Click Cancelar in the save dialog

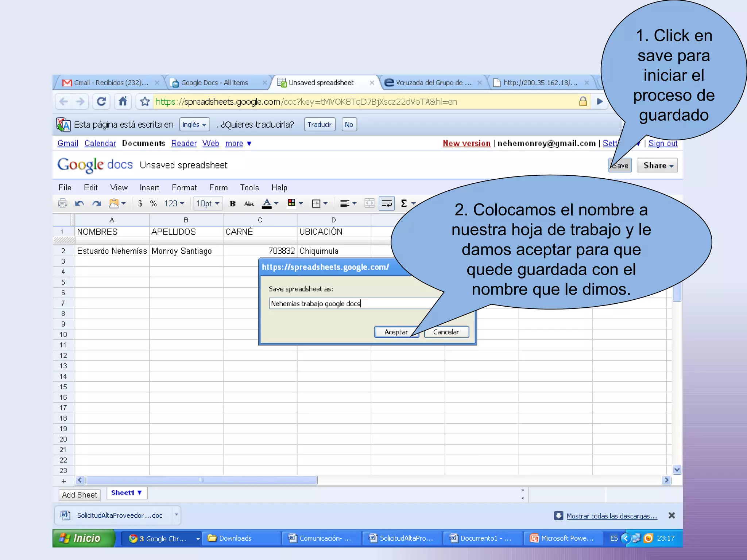pos(446,332)
